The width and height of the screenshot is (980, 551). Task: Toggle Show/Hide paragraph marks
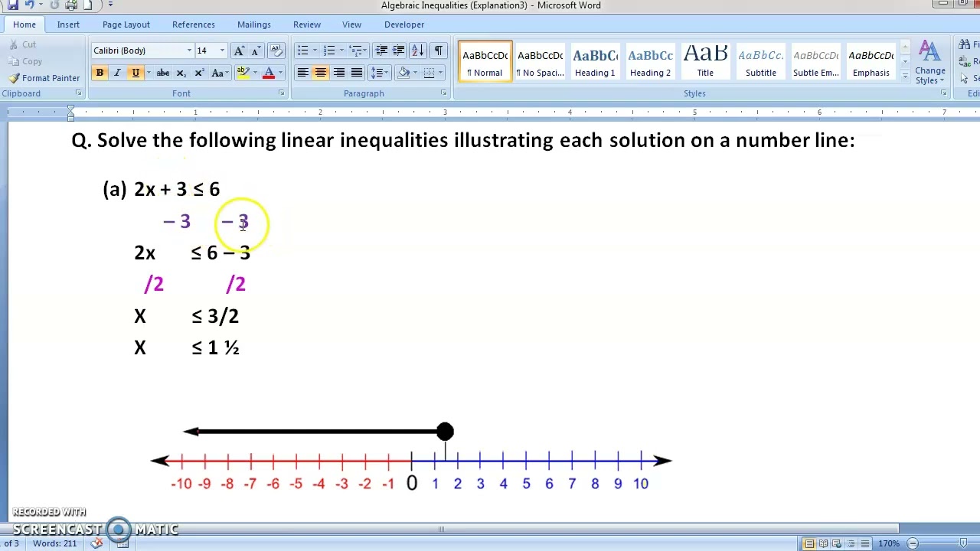click(438, 51)
